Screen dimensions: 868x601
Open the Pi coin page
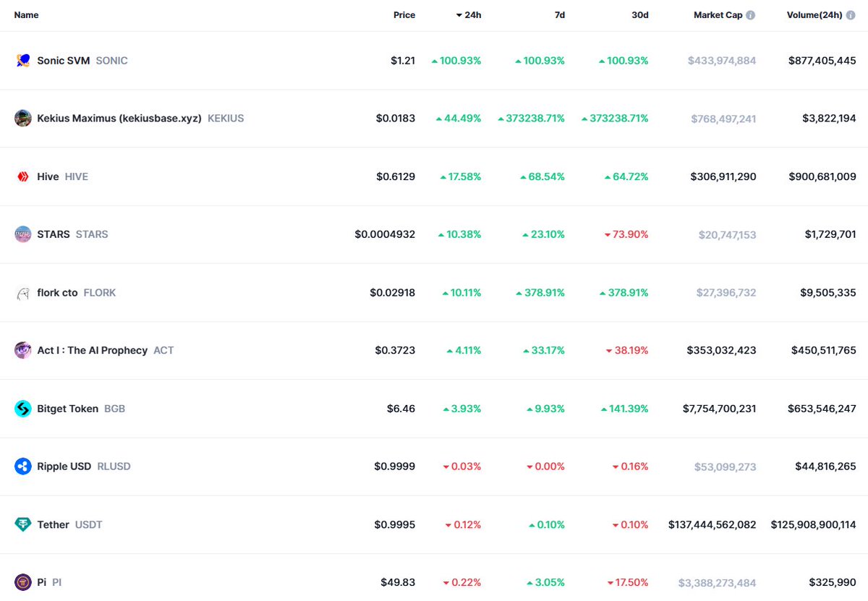[41, 582]
